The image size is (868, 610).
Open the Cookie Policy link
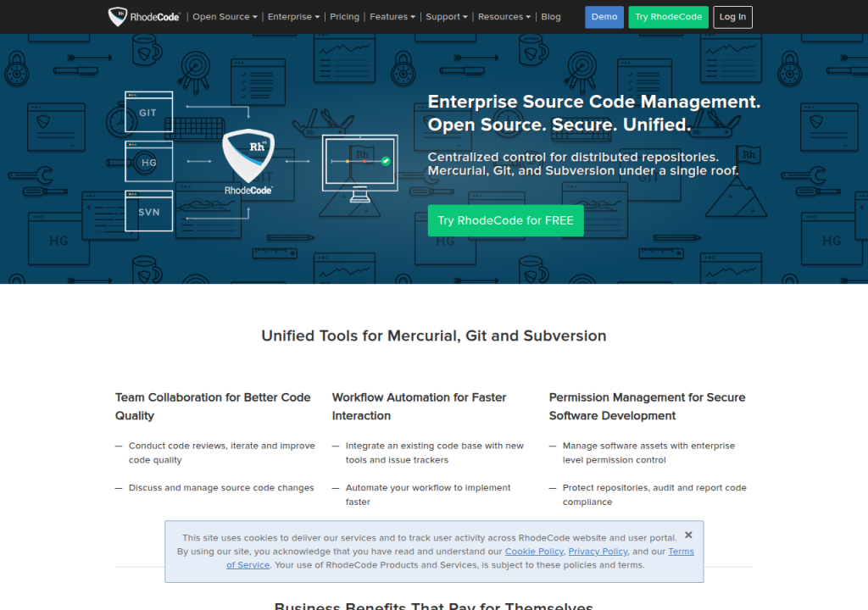tap(534, 552)
